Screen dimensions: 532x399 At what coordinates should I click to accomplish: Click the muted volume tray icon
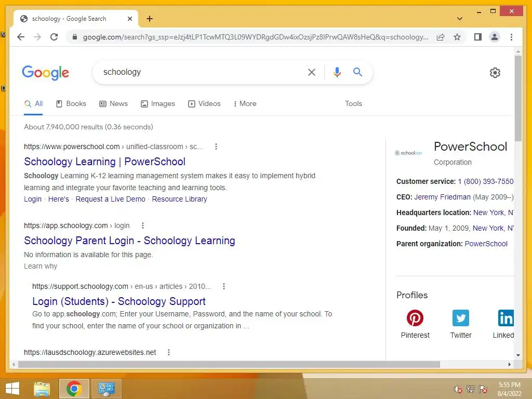pyautogui.click(x=458, y=389)
